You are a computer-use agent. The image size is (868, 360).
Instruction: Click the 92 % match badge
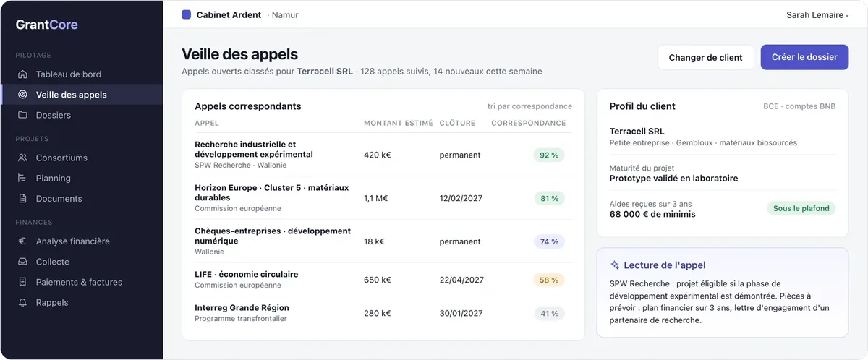pos(550,155)
